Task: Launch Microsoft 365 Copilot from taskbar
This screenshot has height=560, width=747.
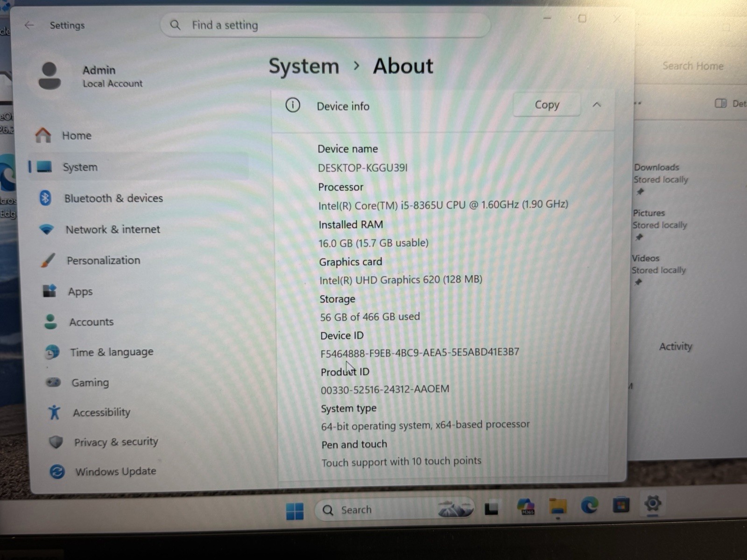Action: pyautogui.click(x=526, y=507)
